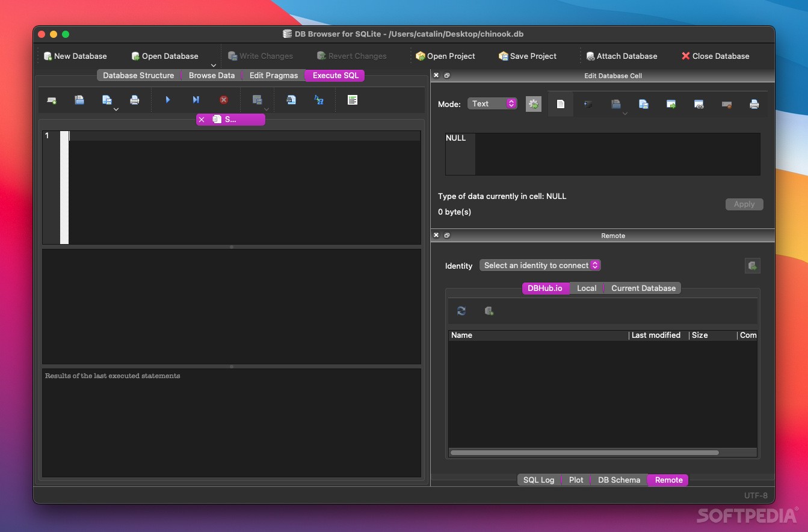Viewport: 808px width, 532px height.
Task: Float the Edit Database Cell panel
Action: [447, 76]
